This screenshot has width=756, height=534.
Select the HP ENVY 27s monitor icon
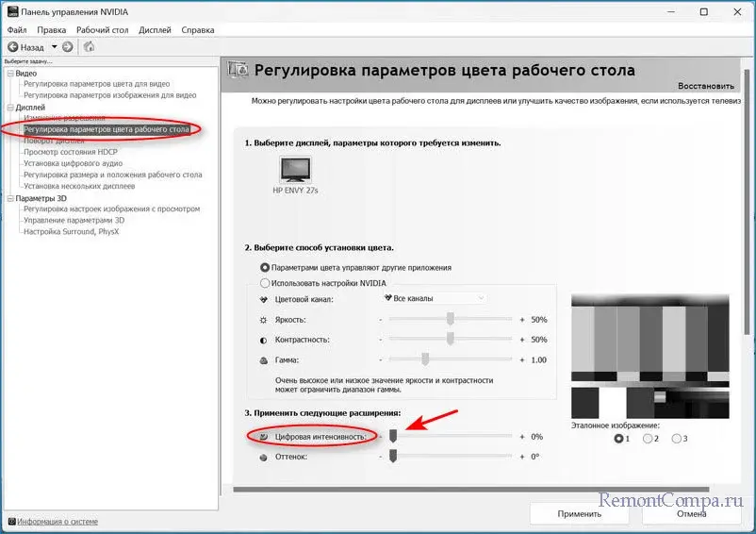[294, 170]
